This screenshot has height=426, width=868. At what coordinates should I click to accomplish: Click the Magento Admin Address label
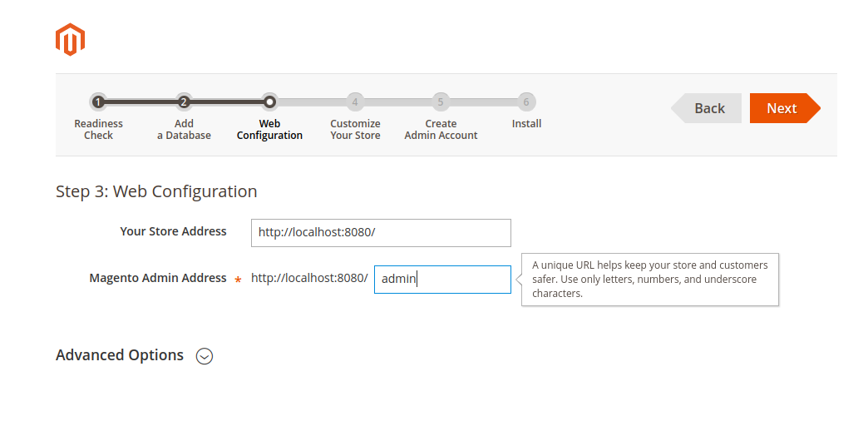(x=158, y=278)
